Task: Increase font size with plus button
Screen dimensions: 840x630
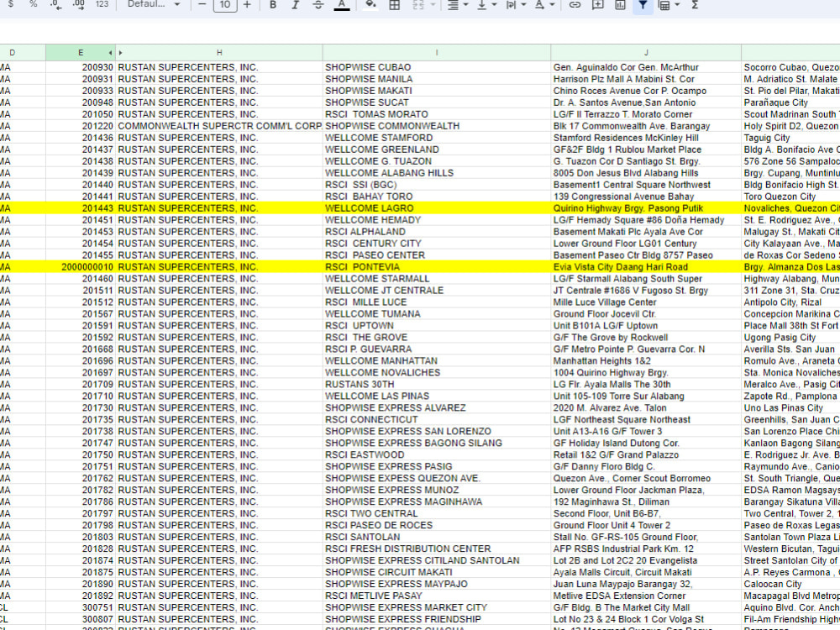Action: pyautogui.click(x=247, y=4)
